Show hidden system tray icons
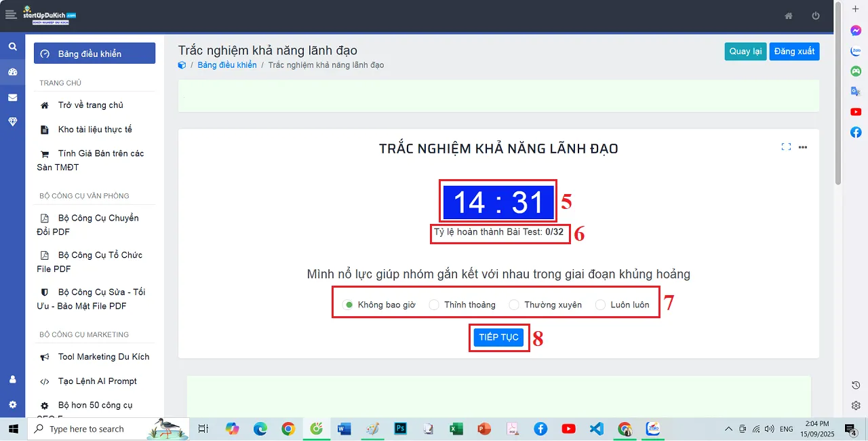Screen dimensions: 868x441 point(729,429)
